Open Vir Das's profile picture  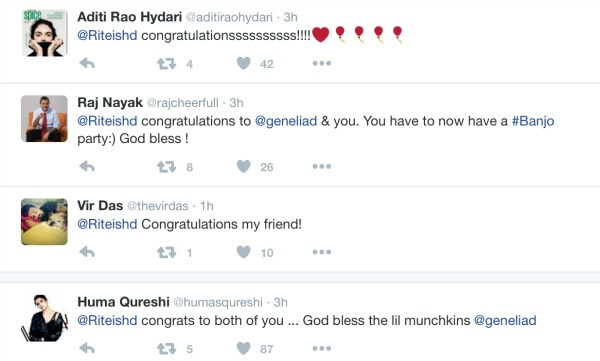click(x=44, y=222)
